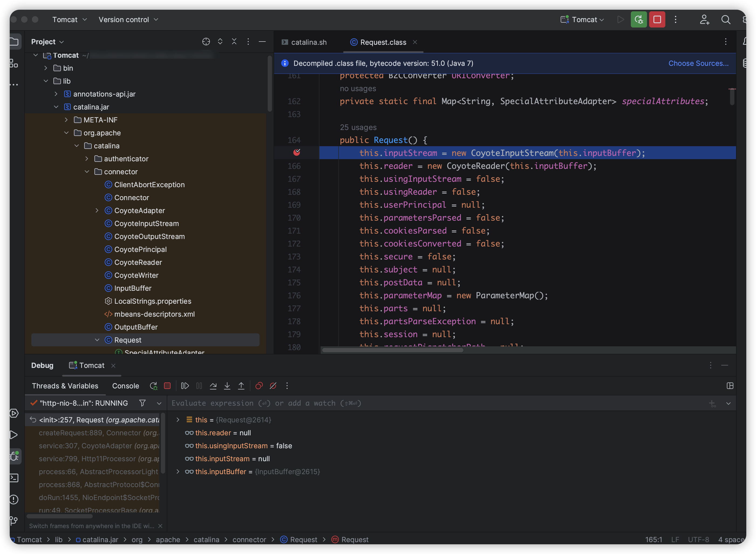Open the Git tool window icon
The image size is (756, 554).
pyautogui.click(x=14, y=521)
